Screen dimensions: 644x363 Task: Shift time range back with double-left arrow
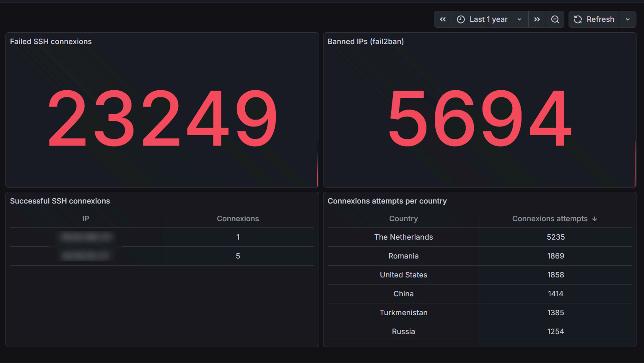tap(443, 19)
